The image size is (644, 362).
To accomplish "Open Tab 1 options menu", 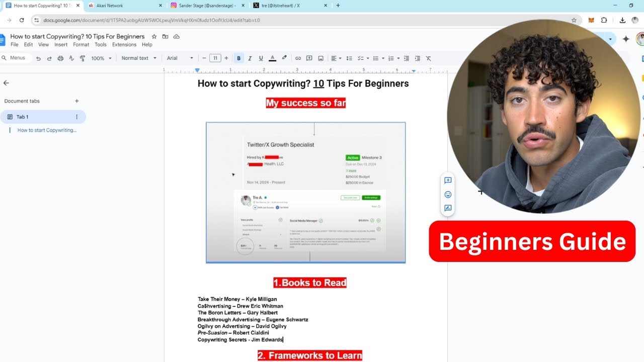I will click(x=77, y=117).
